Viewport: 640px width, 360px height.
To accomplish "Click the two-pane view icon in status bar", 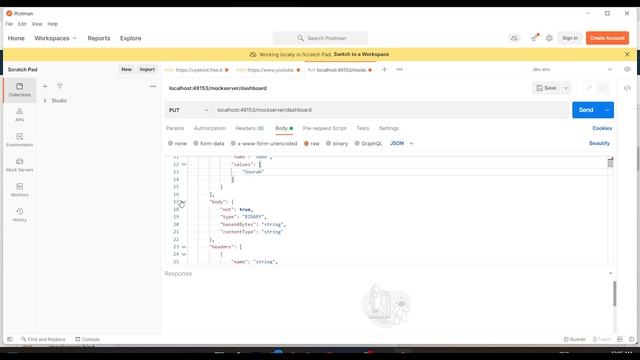I will pyautogui.click(x=620, y=339).
